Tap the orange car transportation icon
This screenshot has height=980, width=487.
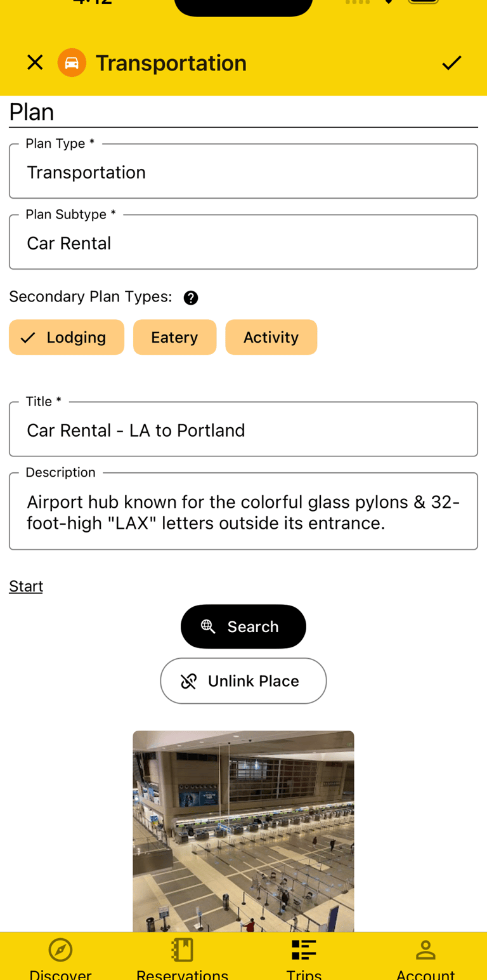click(x=72, y=62)
